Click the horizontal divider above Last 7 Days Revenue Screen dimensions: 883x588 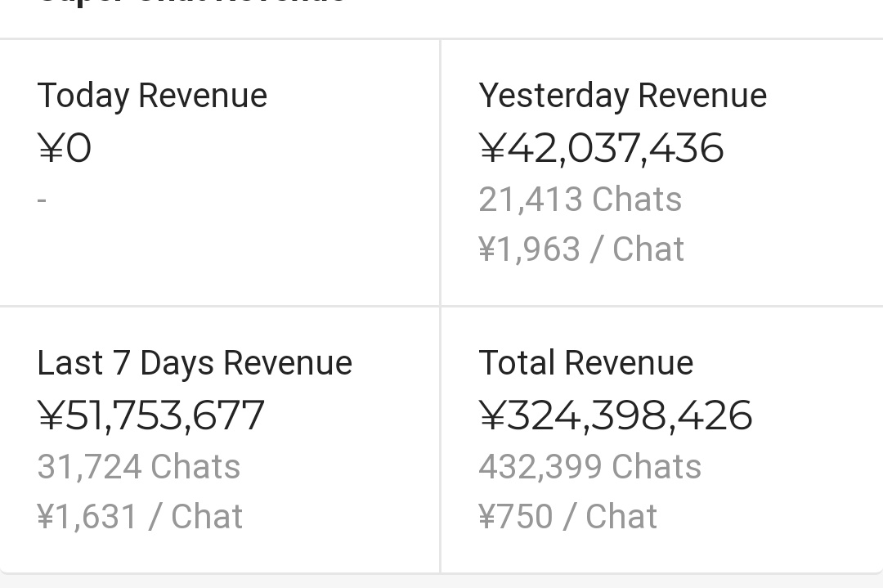219,307
